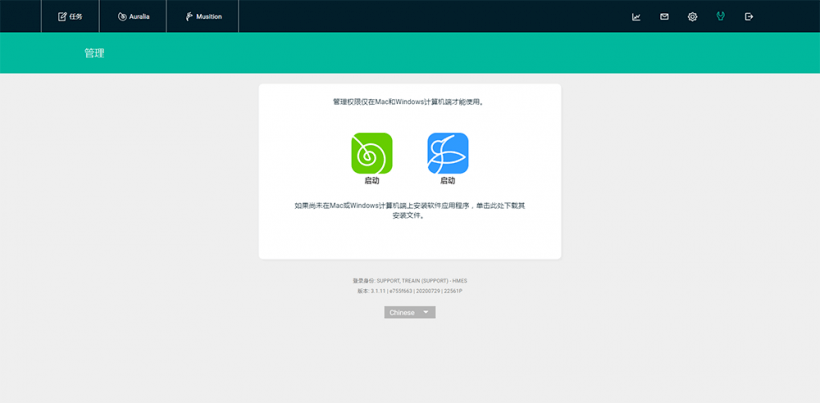Viewport: 820px width, 403px height.
Task: Open the messages envelope icon
Action: tap(664, 17)
